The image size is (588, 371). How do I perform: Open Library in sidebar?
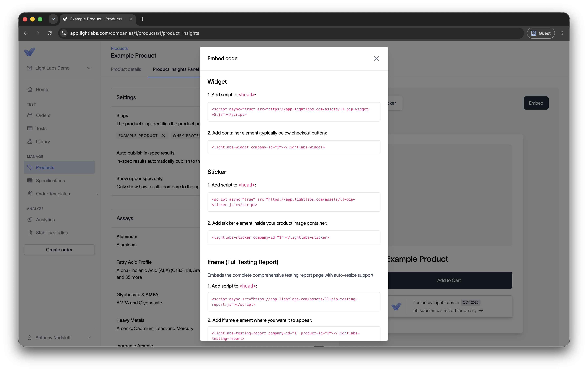(x=59, y=142)
